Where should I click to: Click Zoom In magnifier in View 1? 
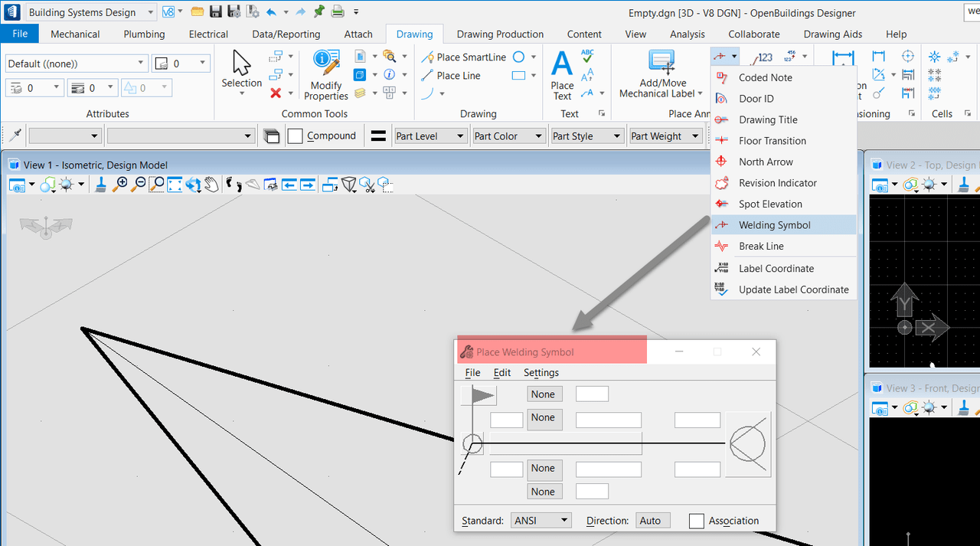point(120,185)
